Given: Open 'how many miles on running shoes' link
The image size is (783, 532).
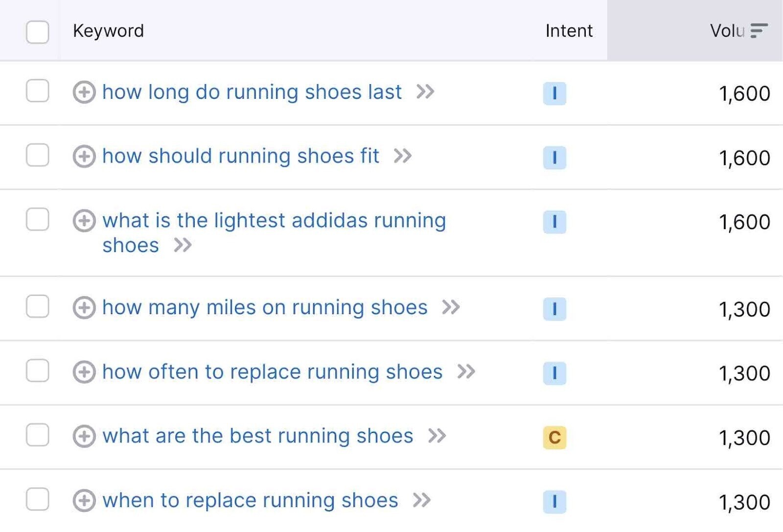Looking at the screenshot, I should [x=265, y=308].
